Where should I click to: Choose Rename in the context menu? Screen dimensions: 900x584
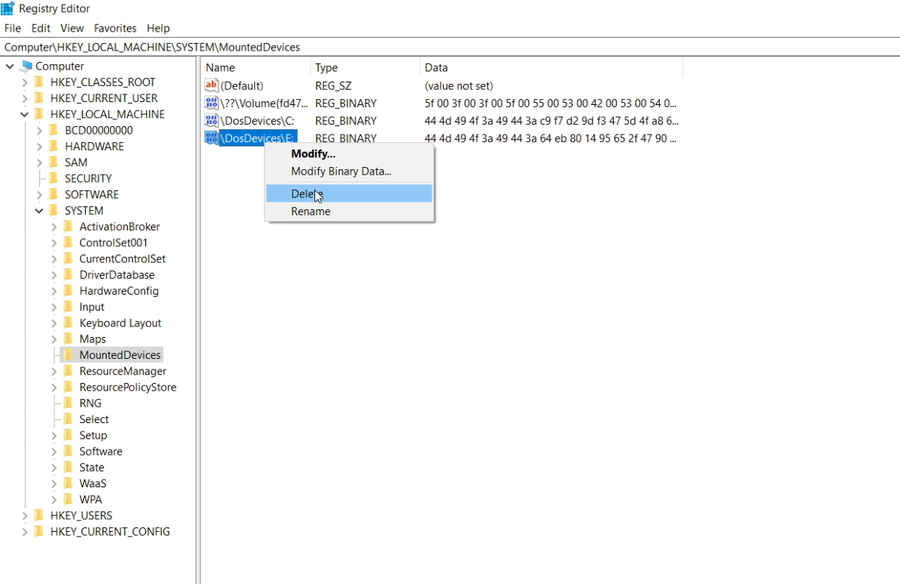(x=349, y=211)
